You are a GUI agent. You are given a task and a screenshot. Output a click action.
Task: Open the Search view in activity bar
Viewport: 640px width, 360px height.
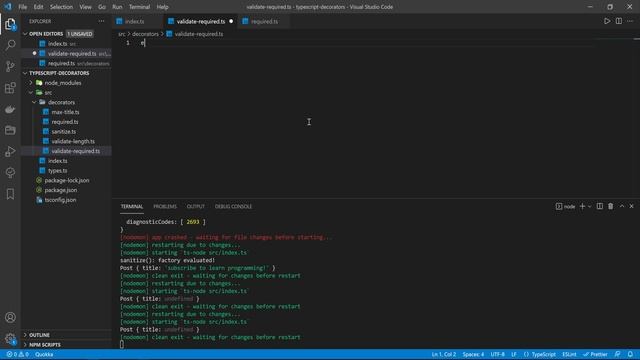pos(10,44)
